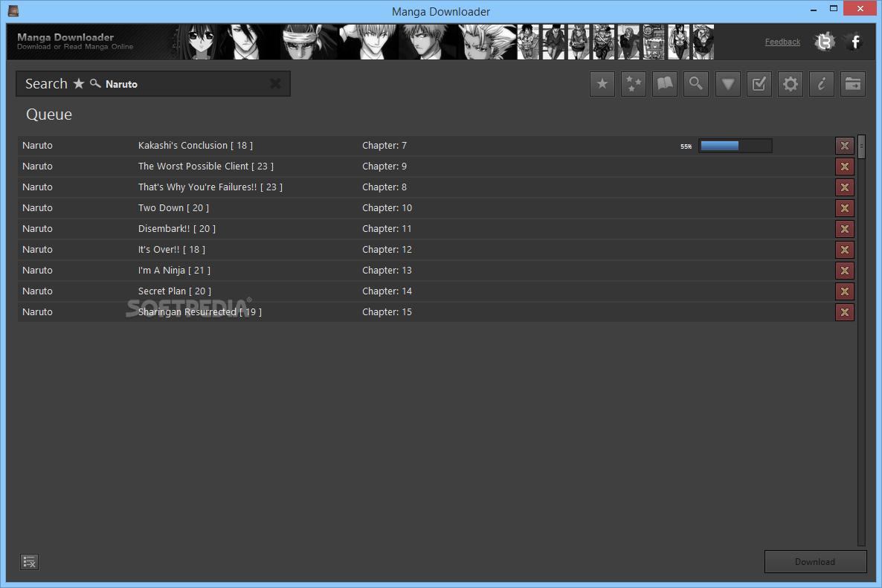Viewport: 882px width, 588px height.
Task: Click the checkmark completed list icon
Action: click(x=759, y=84)
